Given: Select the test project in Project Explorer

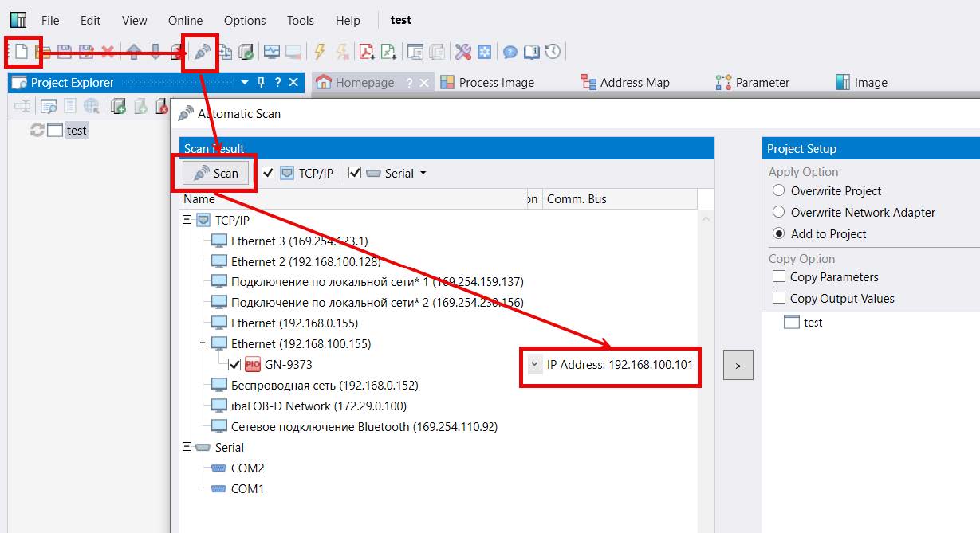Looking at the screenshot, I should pos(77,130).
